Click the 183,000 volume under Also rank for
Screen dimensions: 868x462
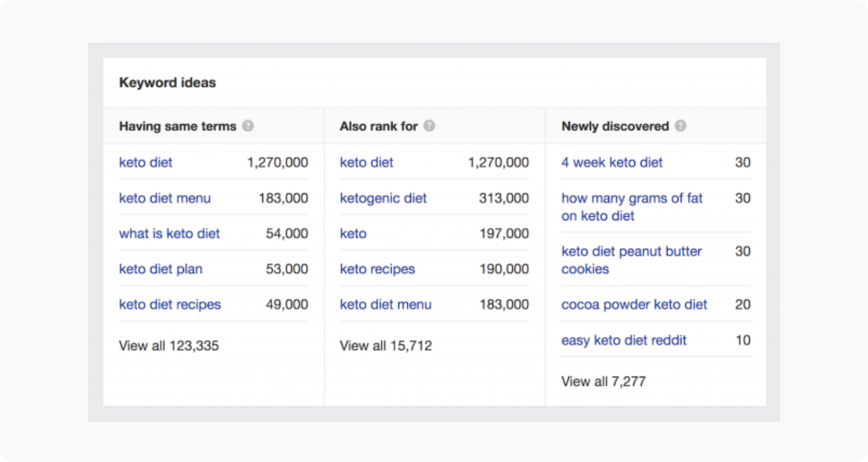coord(504,305)
